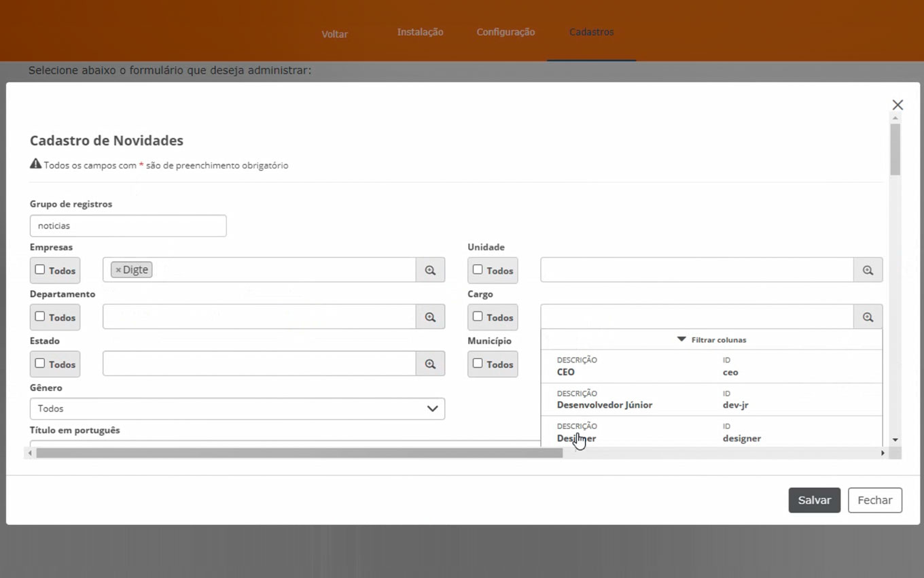Open Departamento lookup with magnifier icon
This screenshot has width=924, height=578.
tap(430, 317)
